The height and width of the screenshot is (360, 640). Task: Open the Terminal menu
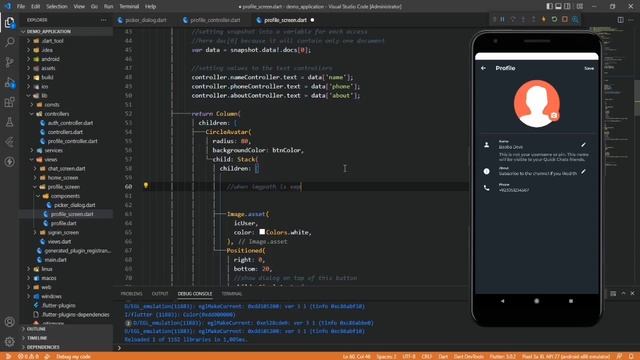(129, 7)
